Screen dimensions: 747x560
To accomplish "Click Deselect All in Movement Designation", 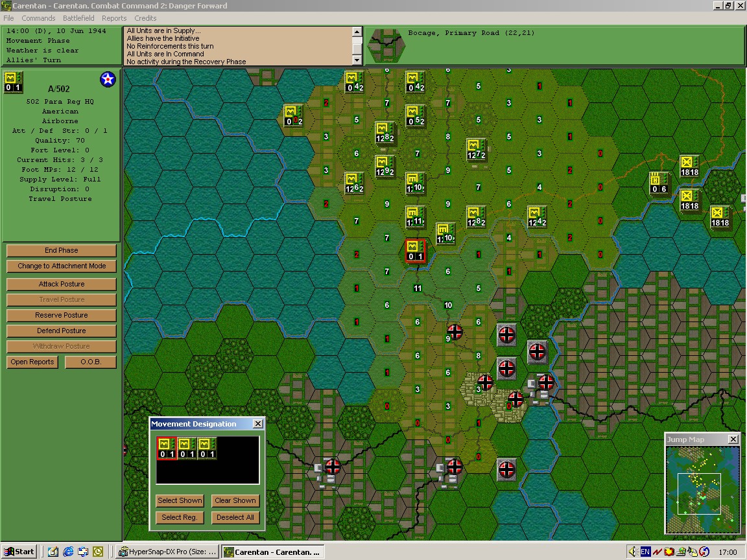I will pos(235,517).
